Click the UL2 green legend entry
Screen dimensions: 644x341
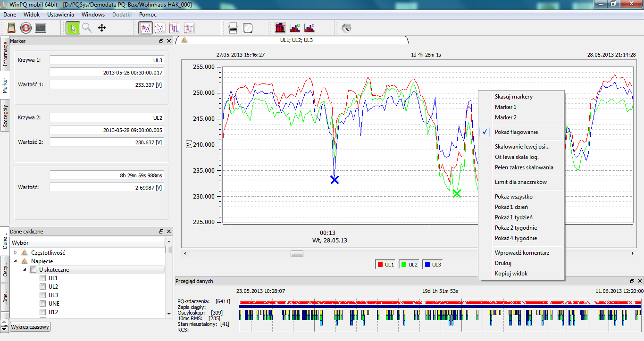(410, 265)
